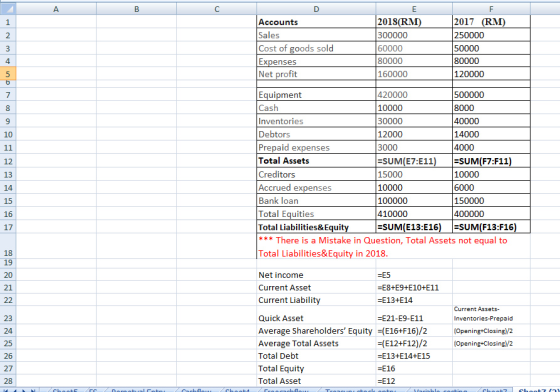Select the 'Net profit' label cell
Screen dimensions: 560x392
[x=316, y=74]
